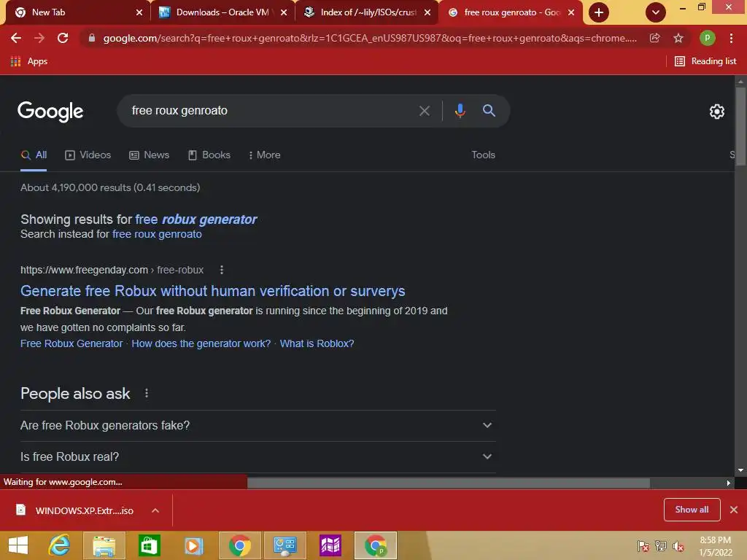Open the clock showing 8:58 PM
The height and width of the screenshot is (560, 747).
[x=716, y=546]
